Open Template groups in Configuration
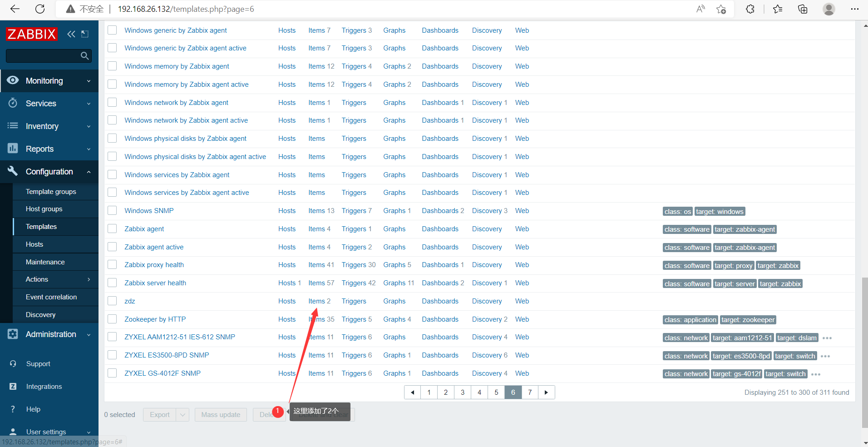This screenshot has height=447, width=868. pyautogui.click(x=51, y=192)
